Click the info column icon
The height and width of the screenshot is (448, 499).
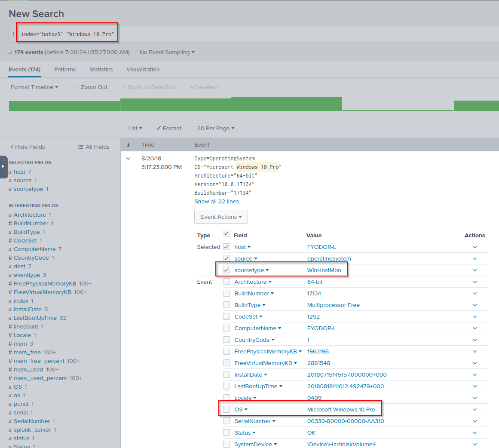128,145
